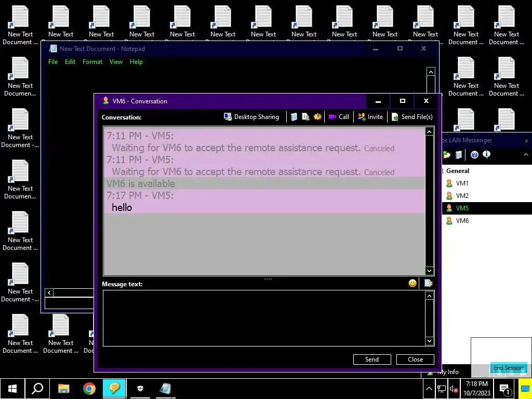Click My Info at the bottom of LAN Messenger

coord(448,372)
